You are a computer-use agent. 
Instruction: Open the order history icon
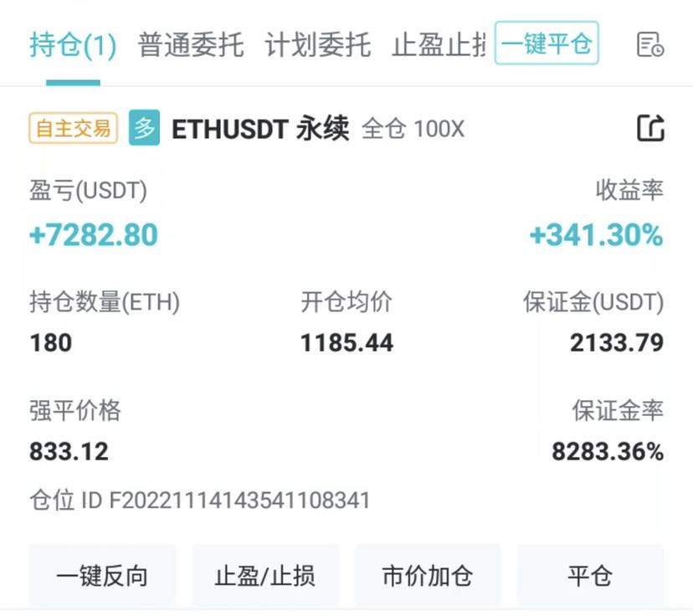click(650, 44)
